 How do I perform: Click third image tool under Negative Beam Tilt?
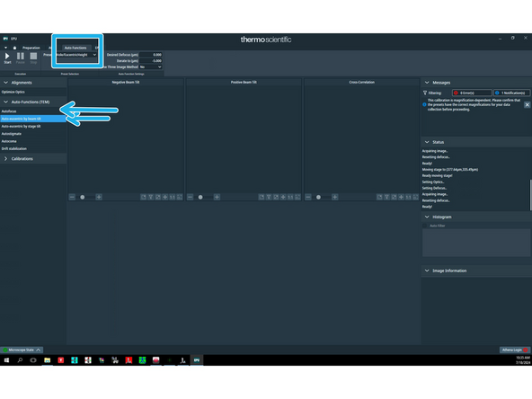point(158,197)
